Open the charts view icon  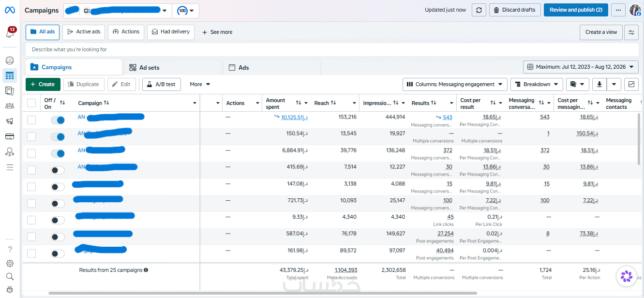[631, 84]
